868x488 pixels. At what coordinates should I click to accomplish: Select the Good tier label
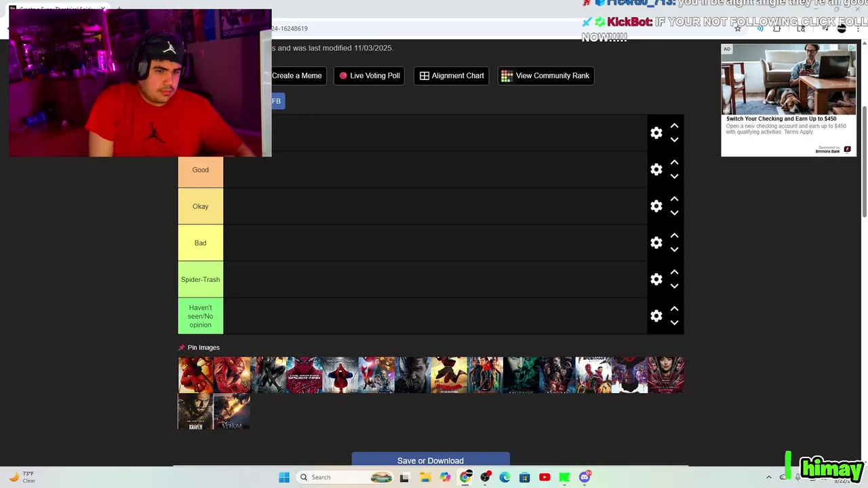coord(200,169)
